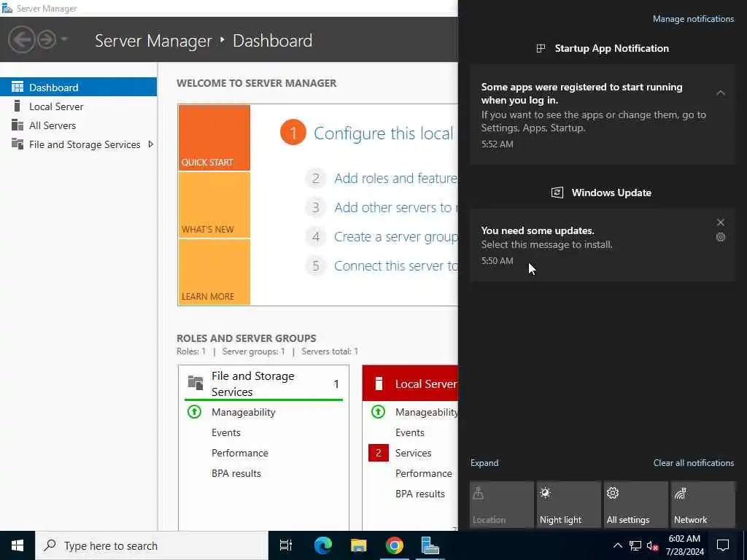Dismiss the Windows Update notification with X
This screenshot has width=747, height=560.
(720, 222)
